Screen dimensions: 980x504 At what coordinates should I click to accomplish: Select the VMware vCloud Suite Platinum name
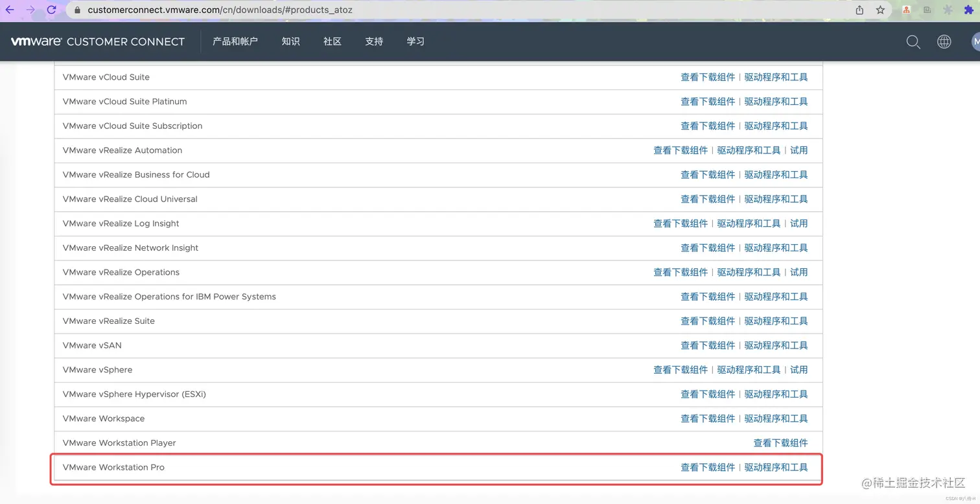pyautogui.click(x=124, y=102)
